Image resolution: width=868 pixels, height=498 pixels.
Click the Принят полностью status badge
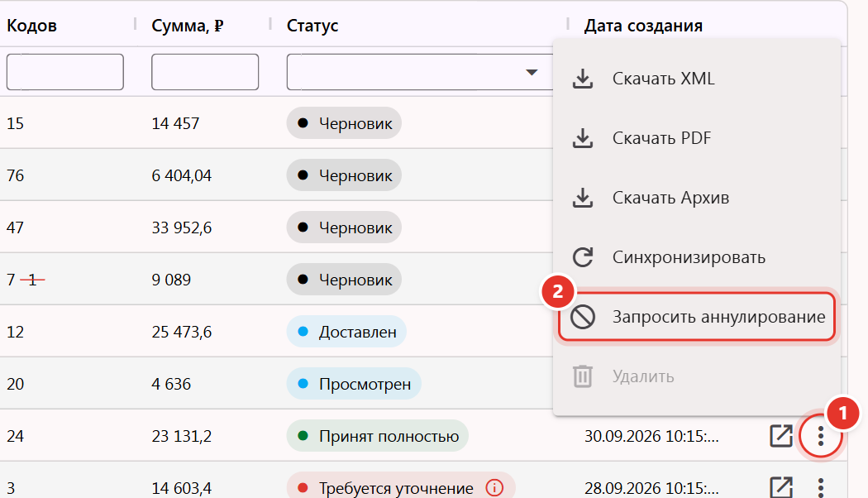[x=378, y=436]
